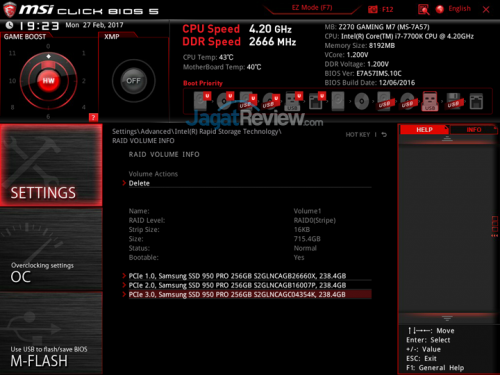This screenshot has width=500, height=375.
Task: Open the M-FLASH BIOS flash section
Action: (51, 333)
